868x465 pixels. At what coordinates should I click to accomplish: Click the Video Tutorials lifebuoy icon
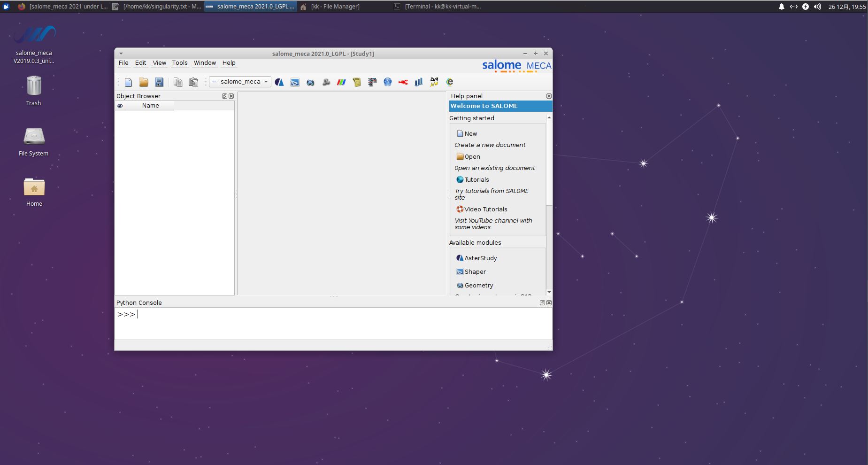click(x=460, y=209)
